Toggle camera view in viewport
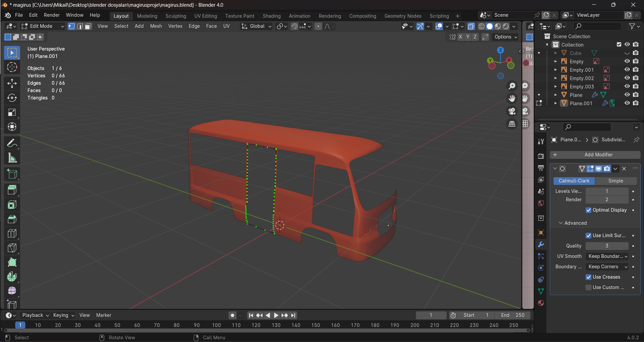 point(512,111)
